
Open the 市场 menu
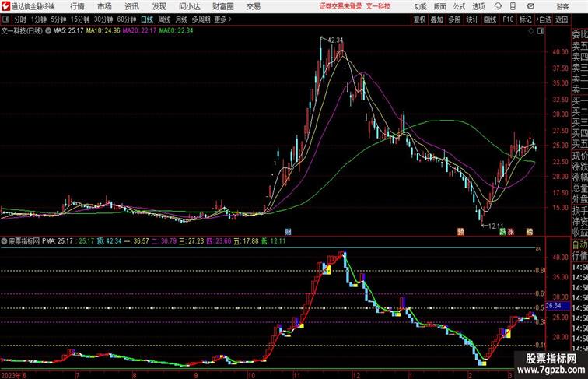(104, 6)
